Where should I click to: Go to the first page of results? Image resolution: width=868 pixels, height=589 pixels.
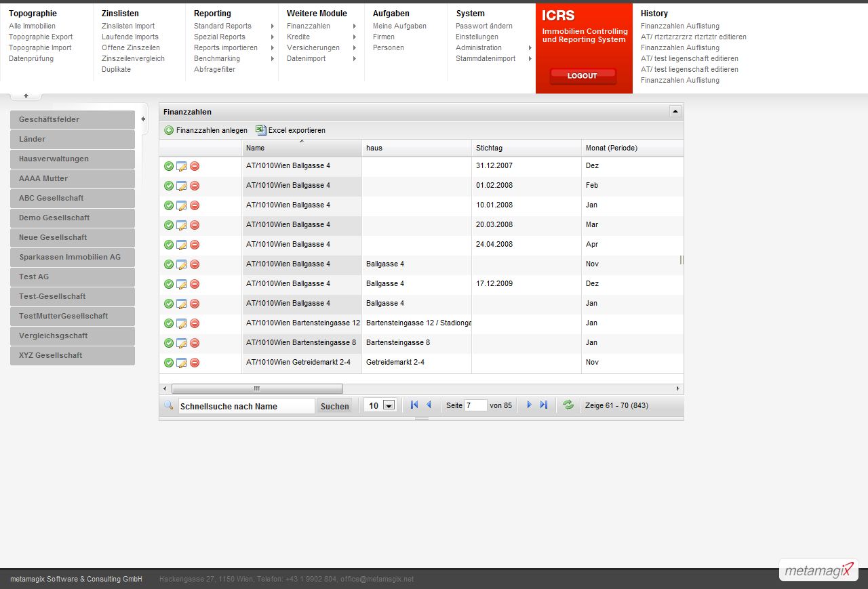414,405
